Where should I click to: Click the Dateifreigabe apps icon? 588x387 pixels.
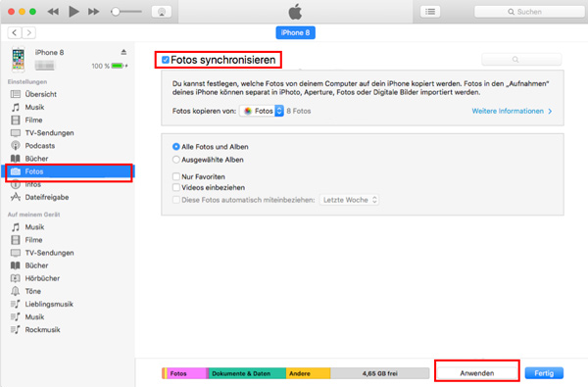coord(16,197)
